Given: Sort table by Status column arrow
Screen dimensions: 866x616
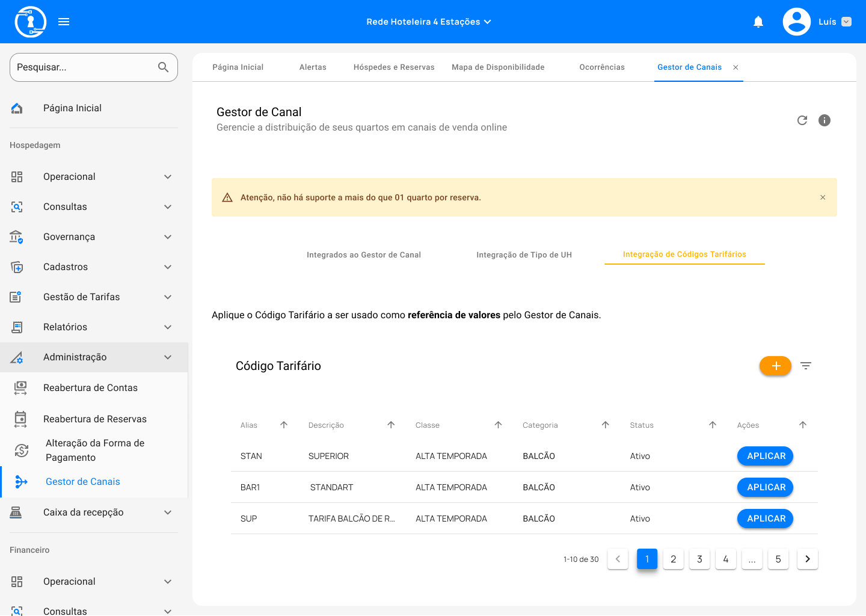Looking at the screenshot, I should pos(713,425).
